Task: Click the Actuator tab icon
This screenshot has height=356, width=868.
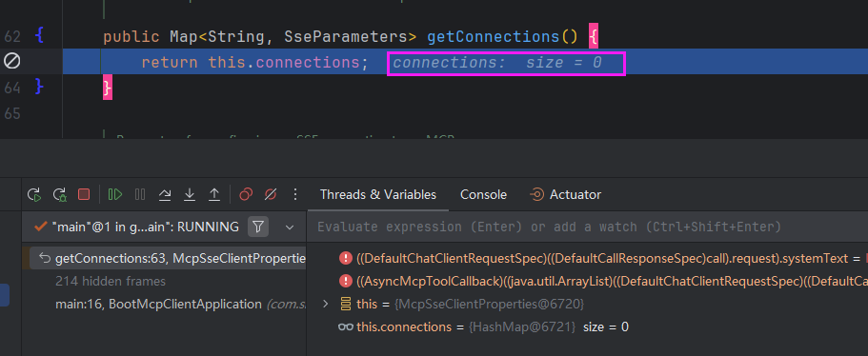Action: pyautogui.click(x=536, y=194)
